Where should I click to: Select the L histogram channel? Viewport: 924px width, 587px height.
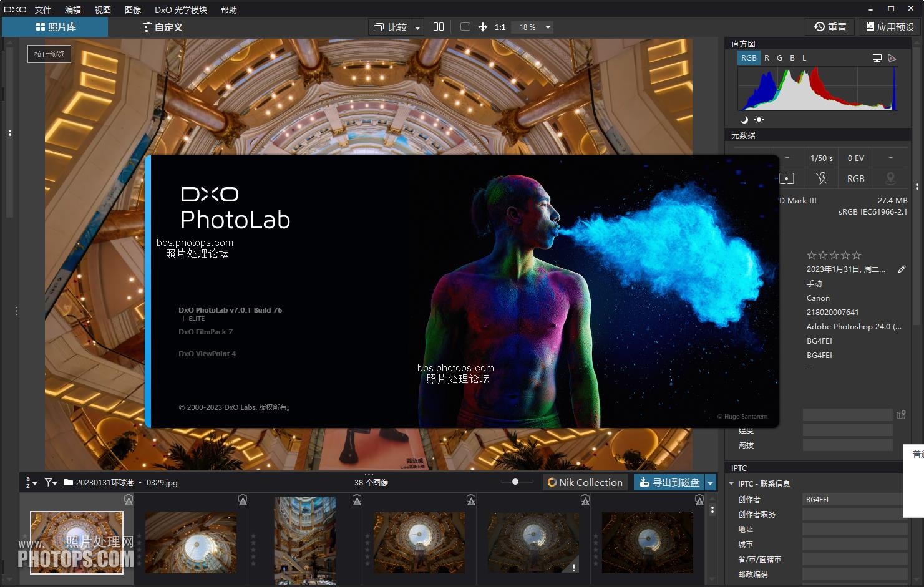coord(804,57)
